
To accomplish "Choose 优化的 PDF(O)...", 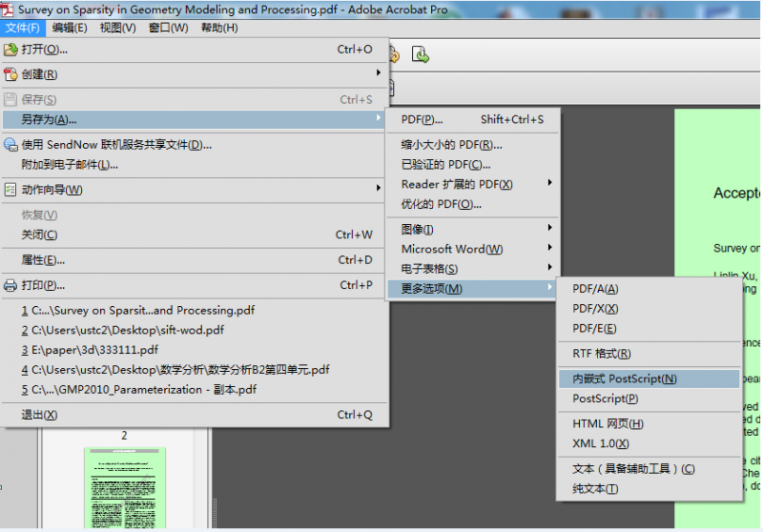I will click(x=472, y=204).
